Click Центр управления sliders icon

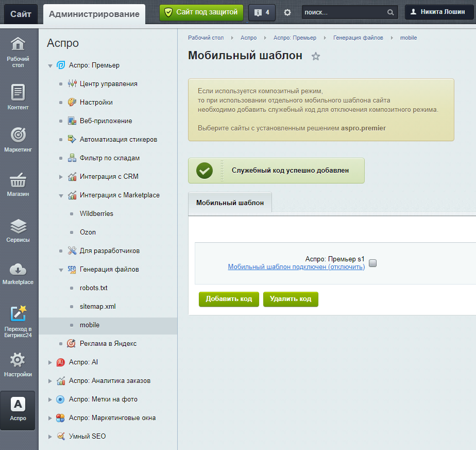coord(72,84)
